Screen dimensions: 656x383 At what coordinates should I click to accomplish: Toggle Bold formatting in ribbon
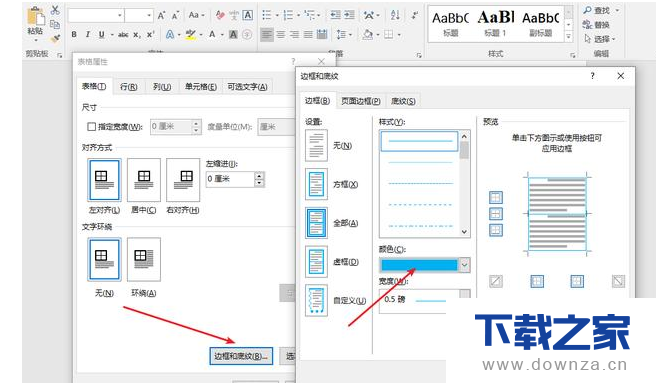click(x=74, y=34)
